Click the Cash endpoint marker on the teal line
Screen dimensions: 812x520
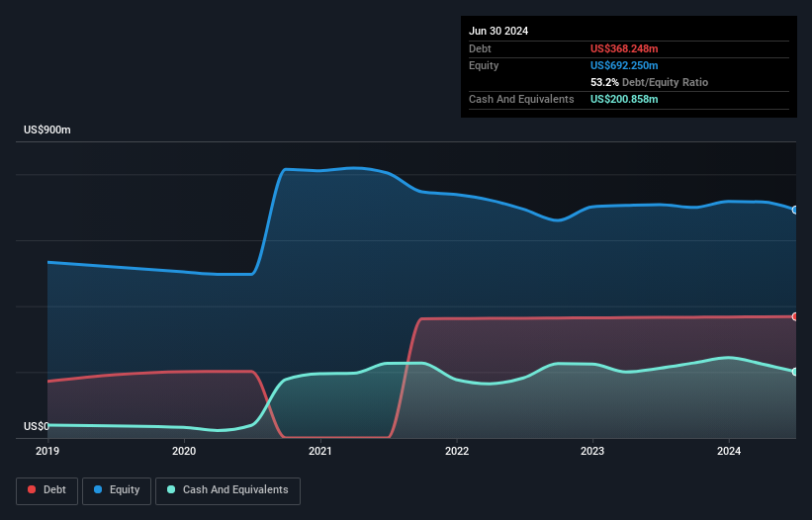coord(795,372)
